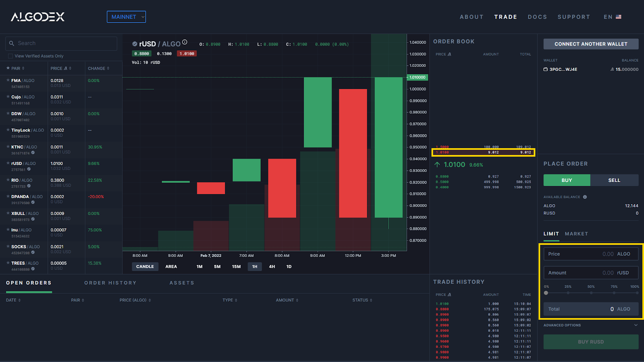Switch to the MARKET order tab
Screen dimensions: 644x362
(x=576, y=234)
